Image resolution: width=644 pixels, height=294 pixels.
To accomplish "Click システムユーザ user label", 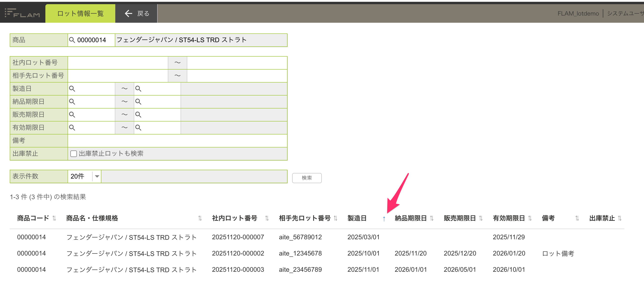I will tap(625, 13).
